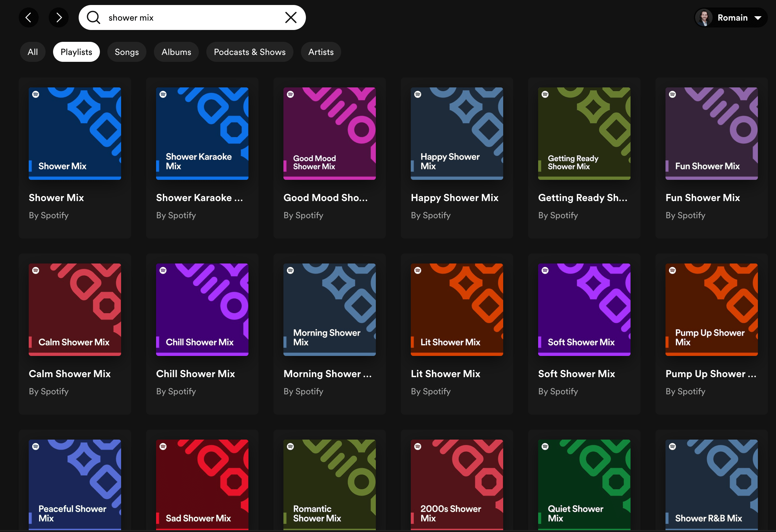
Task: Switch to the Artists search tab
Action: (x=321, y=52)
